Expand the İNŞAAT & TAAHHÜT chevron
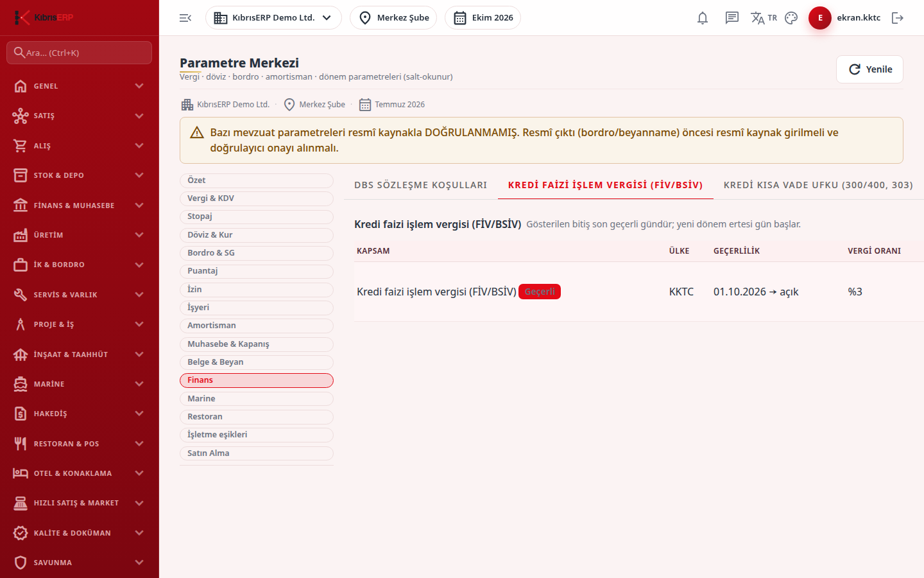Screen dimensions: 924x578 click(139, 355)
